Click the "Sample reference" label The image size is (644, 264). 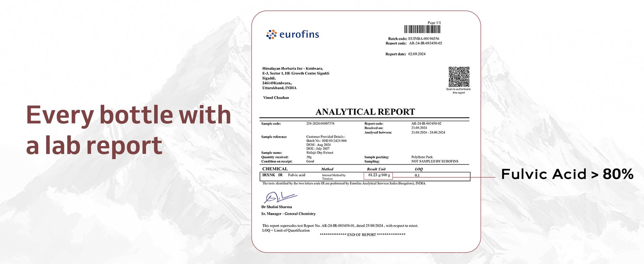[x=274, y=137]
